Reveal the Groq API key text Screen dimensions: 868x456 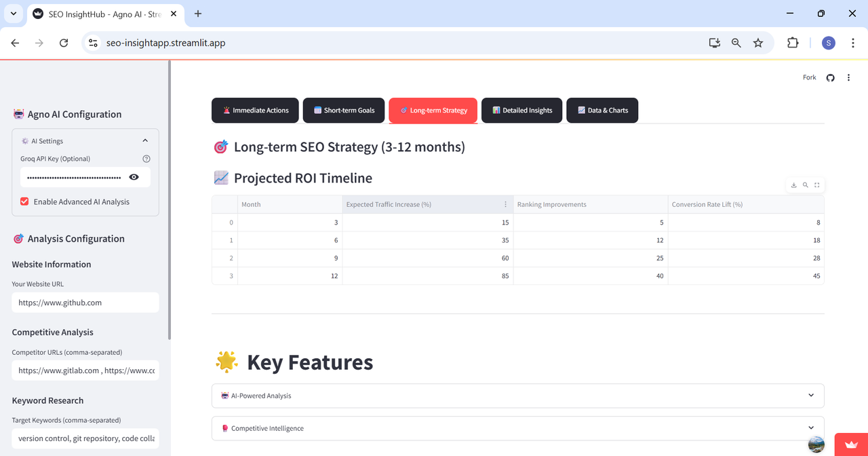pyautogui.click(x=134, y=177)
